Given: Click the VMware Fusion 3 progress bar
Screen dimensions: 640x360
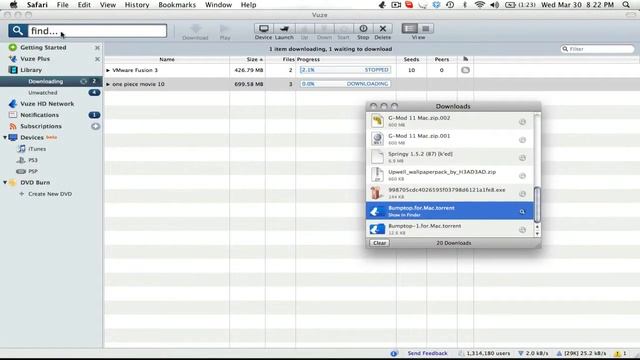Looking at the screenshot, I should click(x=345, y=70).
